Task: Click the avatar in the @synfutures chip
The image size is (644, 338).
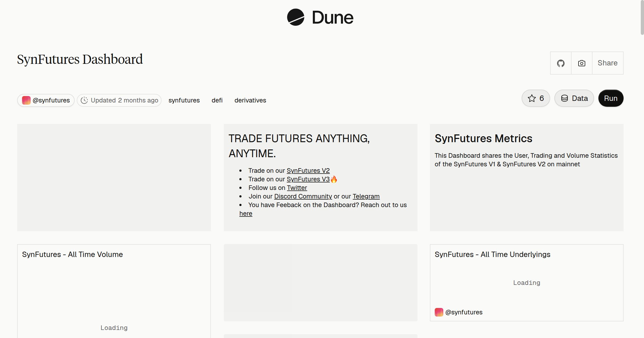Action: (26, 100)
